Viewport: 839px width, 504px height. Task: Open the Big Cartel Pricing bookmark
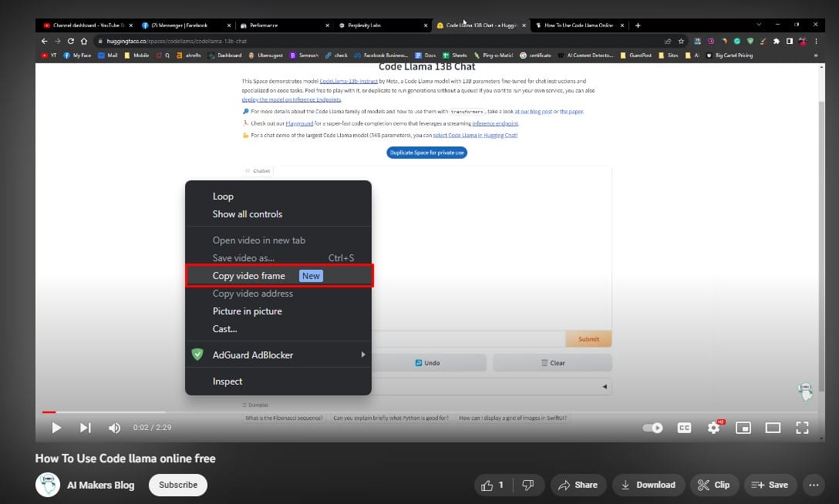coord(729,55)
